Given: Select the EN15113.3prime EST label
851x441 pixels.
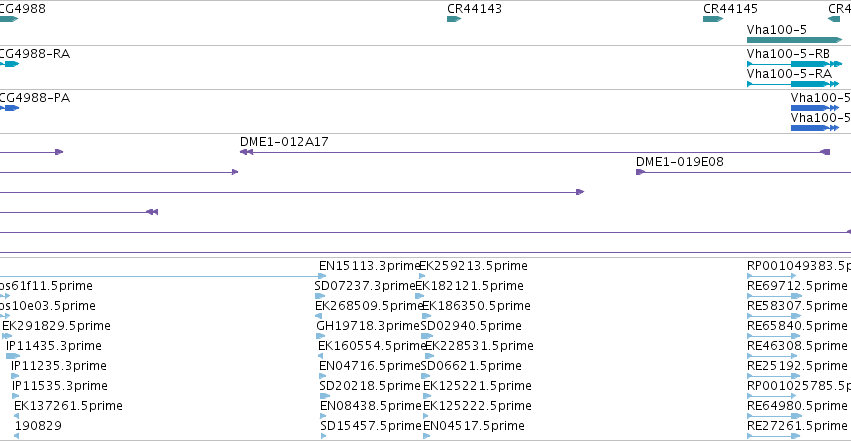Looking at the screenshot, I should point(370,266).
